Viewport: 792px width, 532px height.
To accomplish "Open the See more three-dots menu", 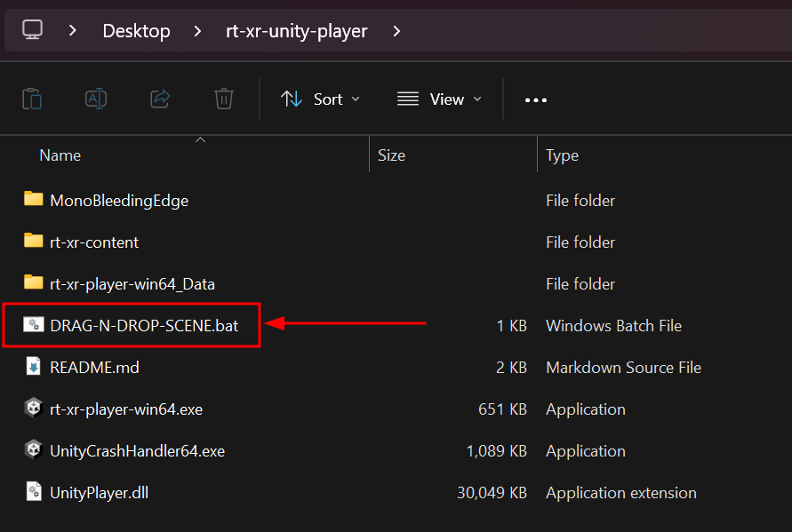I will 536,99.
